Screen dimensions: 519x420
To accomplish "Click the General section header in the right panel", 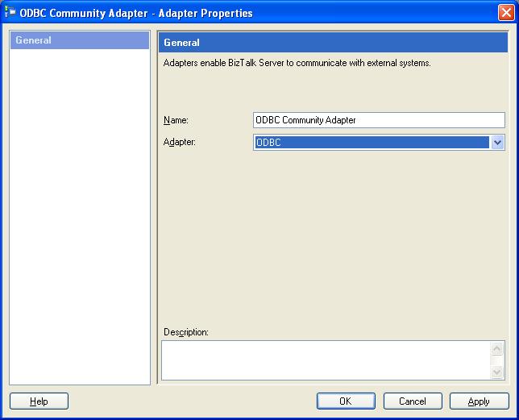I will pyautogui.click(x=333, y=43).
